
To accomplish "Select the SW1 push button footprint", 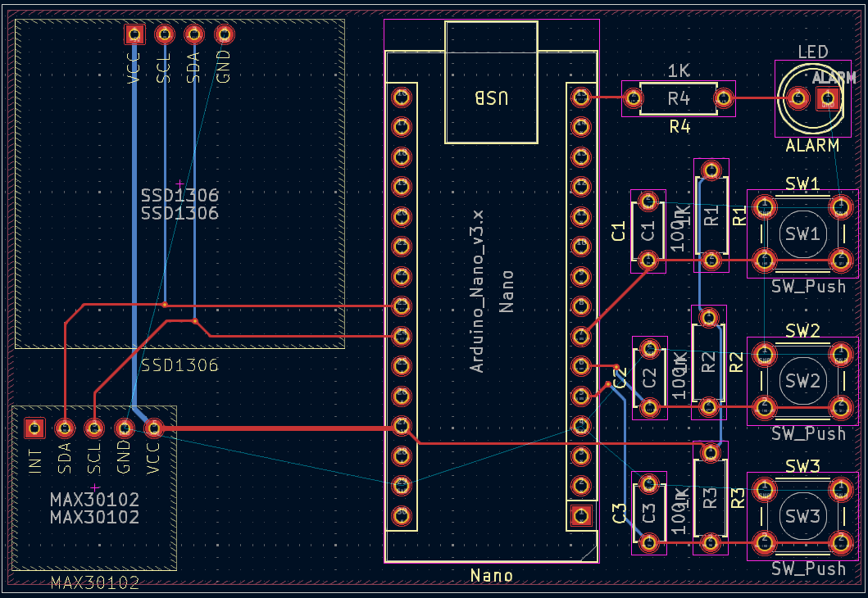I will click(x=802, y=233).
